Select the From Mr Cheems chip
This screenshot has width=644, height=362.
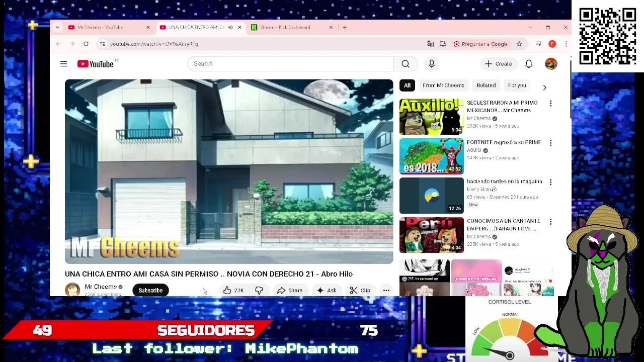[x=443, y=85]
